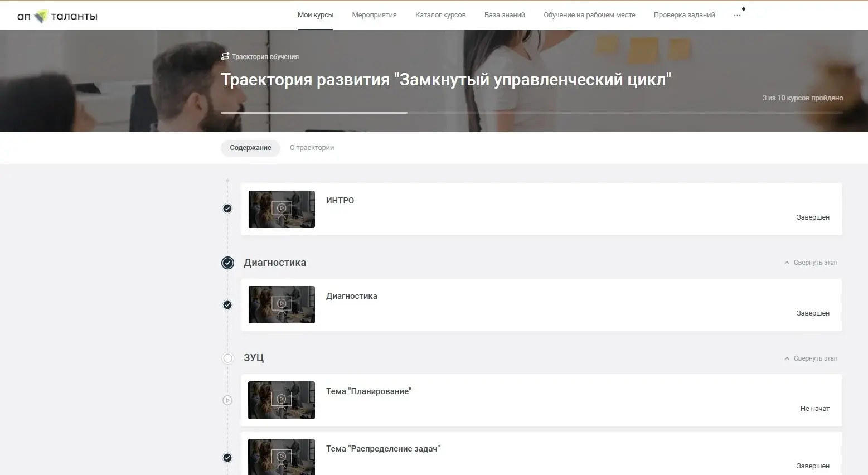This screenshot has height=475, width=868.
Task: Open the Диагностика course thumbnail
Action: coord(282,304)
